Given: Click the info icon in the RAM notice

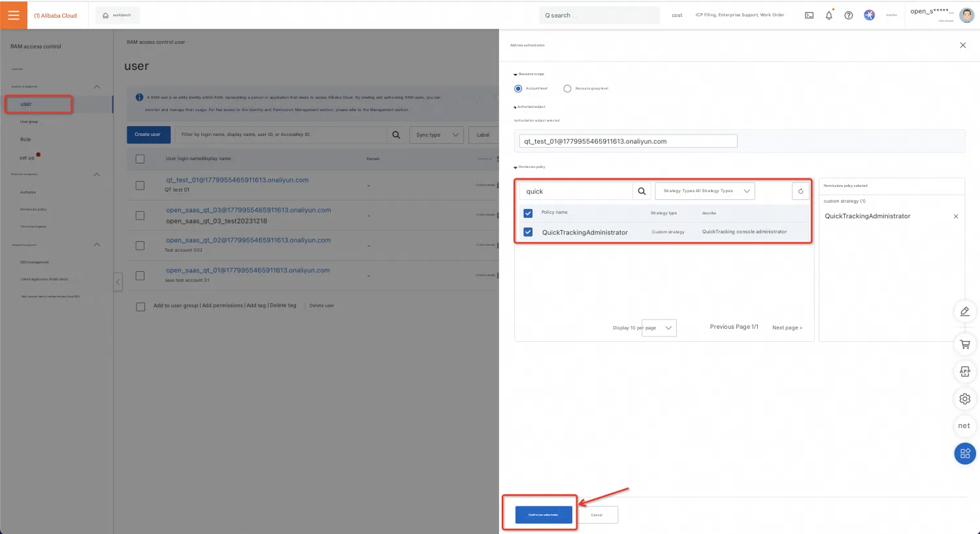Looking at the screenshot, I should pyautogui.click(x=139, y=97).
